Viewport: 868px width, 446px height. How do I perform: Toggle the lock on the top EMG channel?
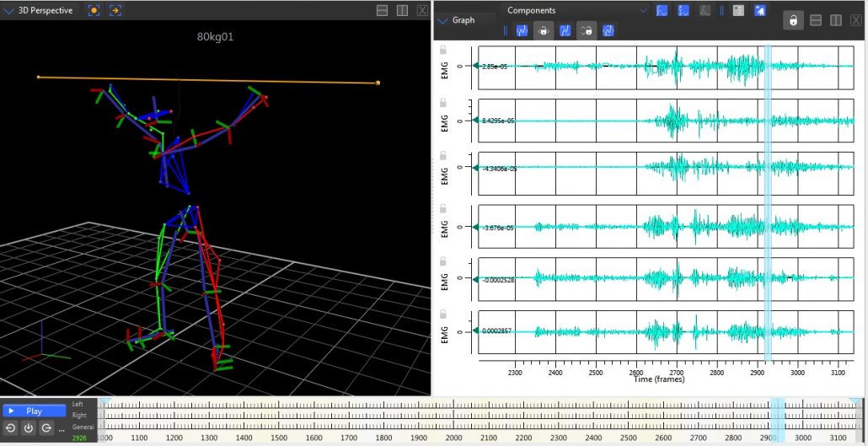point(442,51)
